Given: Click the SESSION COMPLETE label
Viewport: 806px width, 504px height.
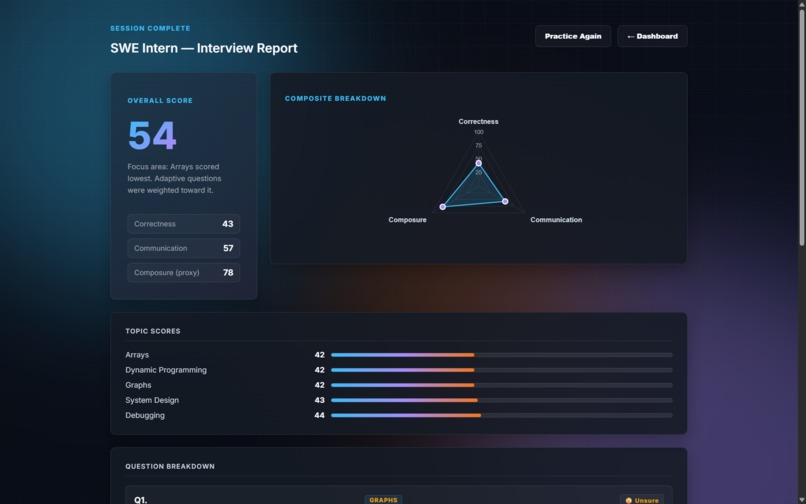Looking at the screenshot, I should pyautogui.click(x=151, y=28).
